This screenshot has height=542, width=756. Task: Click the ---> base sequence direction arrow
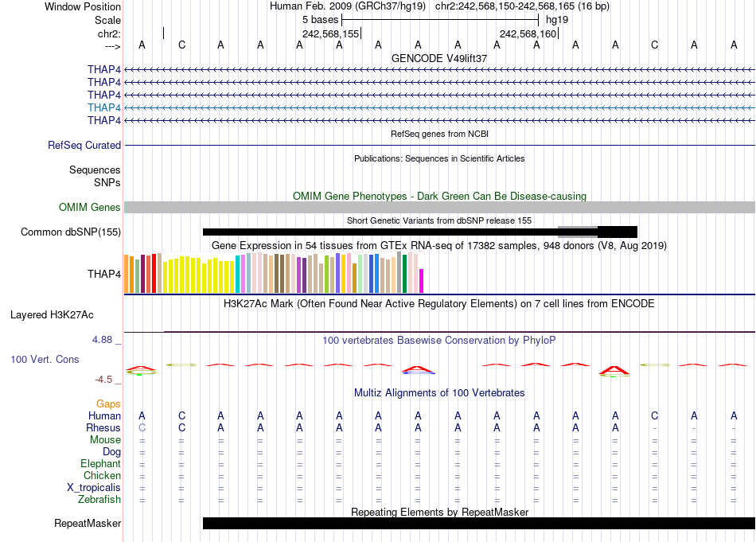pos(112,46)
